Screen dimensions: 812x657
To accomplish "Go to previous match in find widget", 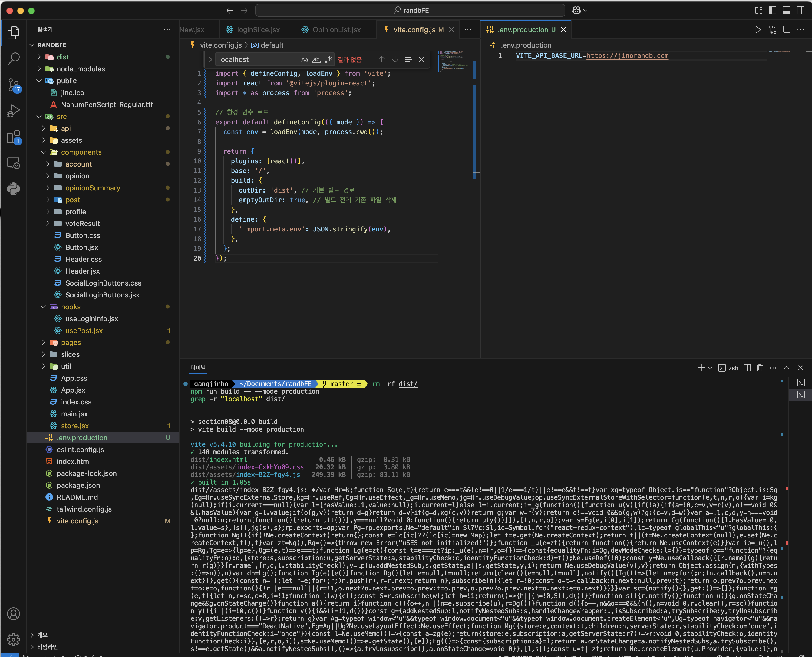I will tap(382, 59).
